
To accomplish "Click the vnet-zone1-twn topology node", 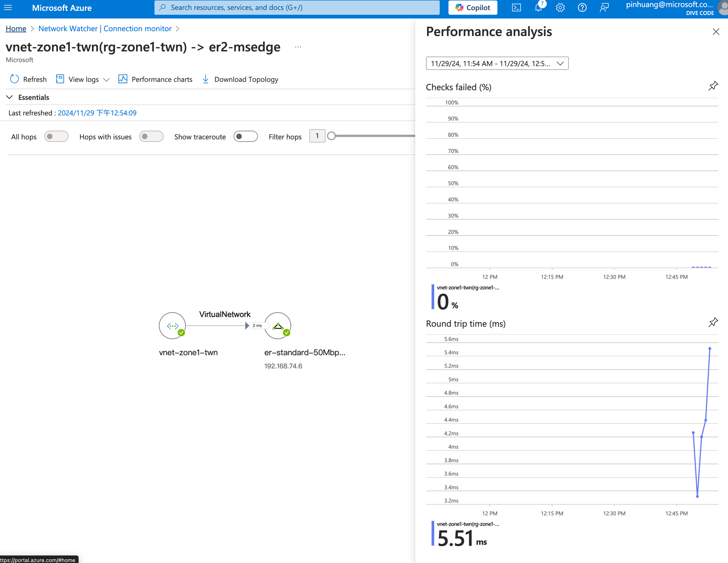I will [x=173, y=326].
